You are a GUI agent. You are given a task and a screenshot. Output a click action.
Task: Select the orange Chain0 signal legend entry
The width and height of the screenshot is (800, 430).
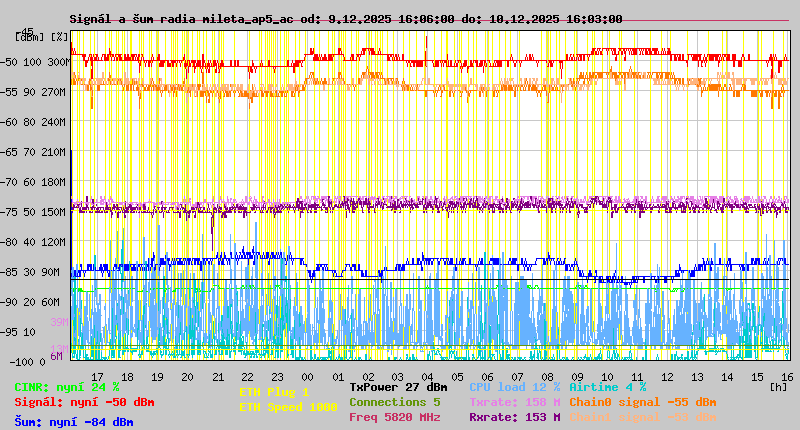click(x=640, y=402)
